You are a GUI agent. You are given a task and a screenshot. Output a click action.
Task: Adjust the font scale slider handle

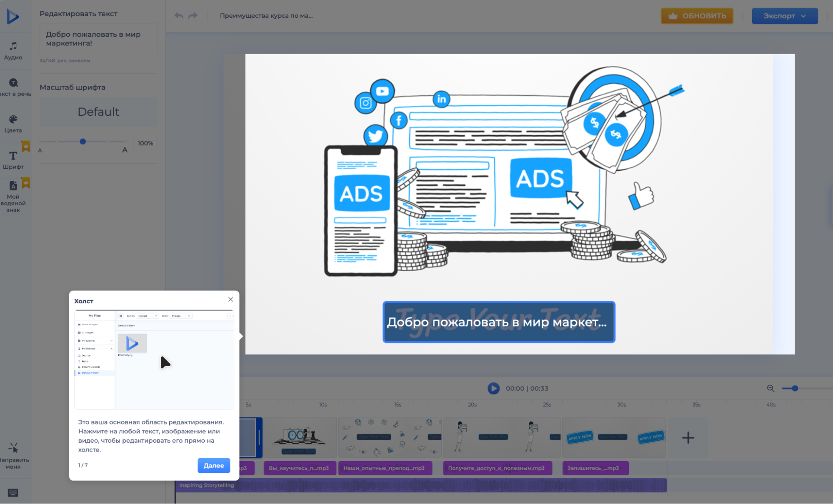pos(83,142)
